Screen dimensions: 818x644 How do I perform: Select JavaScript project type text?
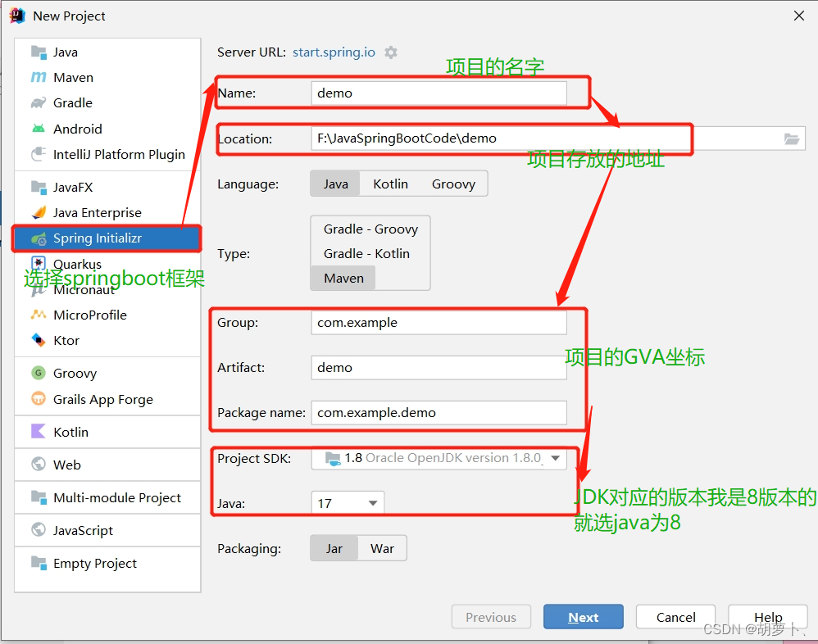(x=83, y=530)
